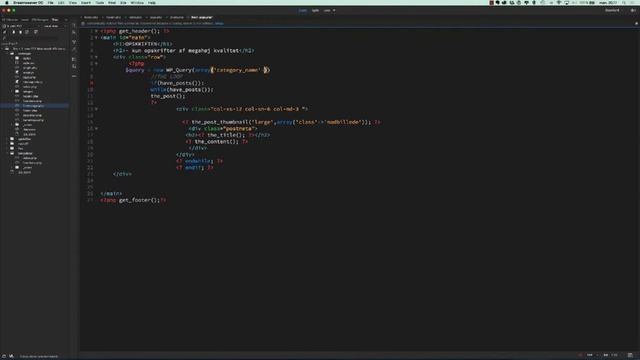Click the connect to remote server icon
Screen dimensions: 640x360
point(5,32)
